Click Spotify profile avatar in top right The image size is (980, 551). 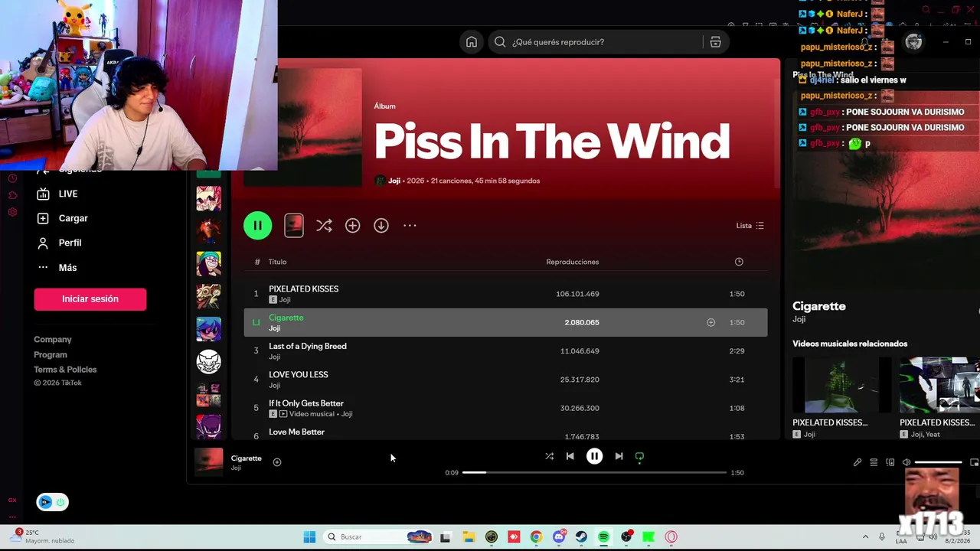(913, 42)
